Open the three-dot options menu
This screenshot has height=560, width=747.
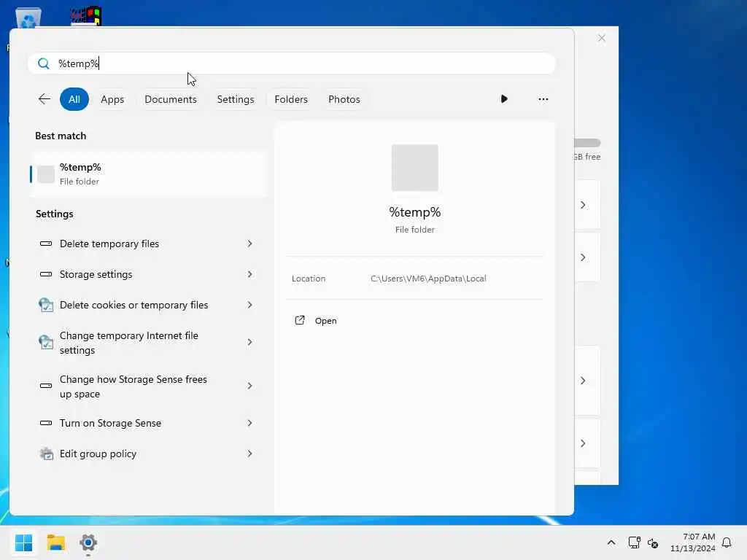543,99
